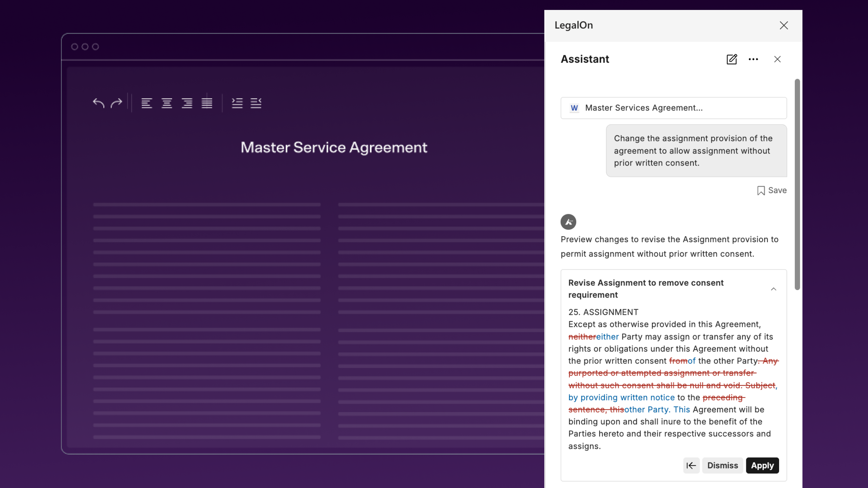Dismiss the suggested assignment revision
The width and height of the screenshot is (868, 488).
722,465
